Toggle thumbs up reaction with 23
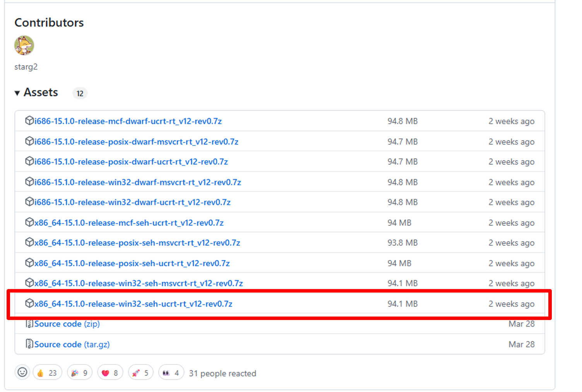 pos(48,373)
